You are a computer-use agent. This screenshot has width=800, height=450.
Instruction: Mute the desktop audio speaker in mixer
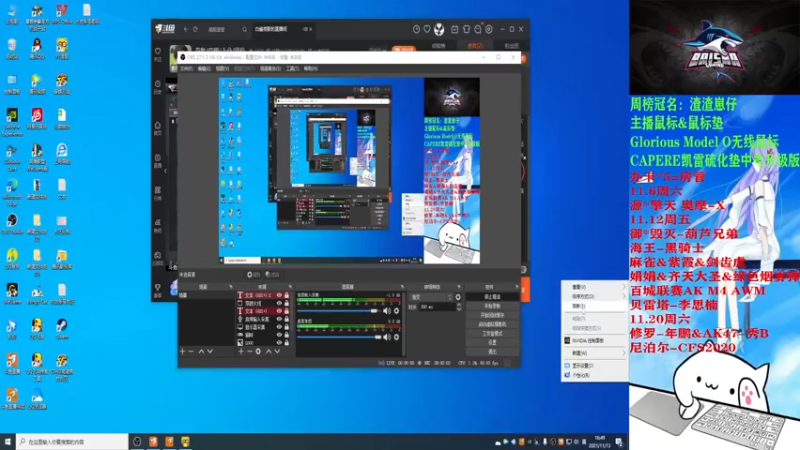(x=387, y=337)
